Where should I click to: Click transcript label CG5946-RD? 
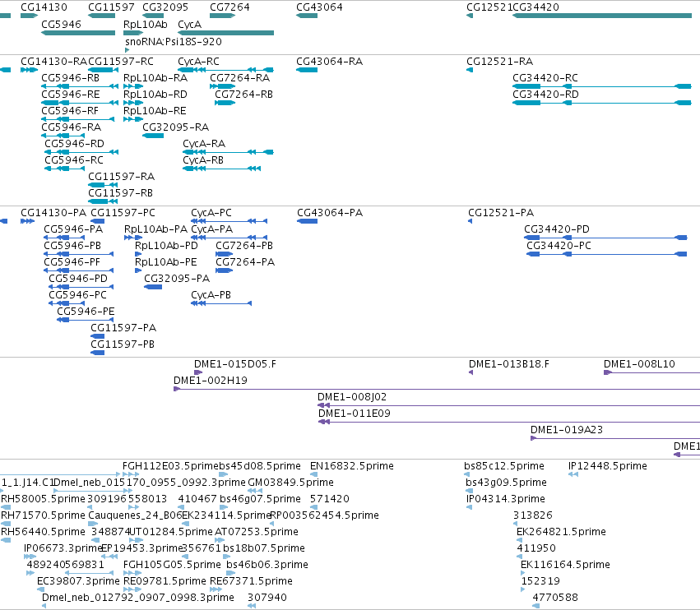coord(74,144)
